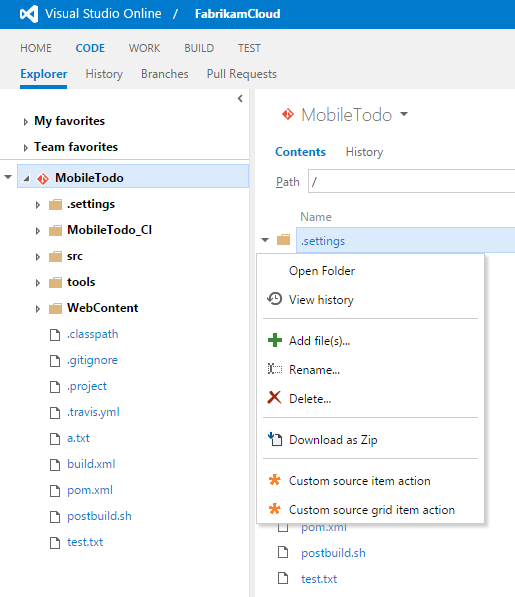Image resolution: width=515 pixels, height=597 pixels.
Task: Collapse the MobileTodo repository tree node
Action: (x=26, y=178)
